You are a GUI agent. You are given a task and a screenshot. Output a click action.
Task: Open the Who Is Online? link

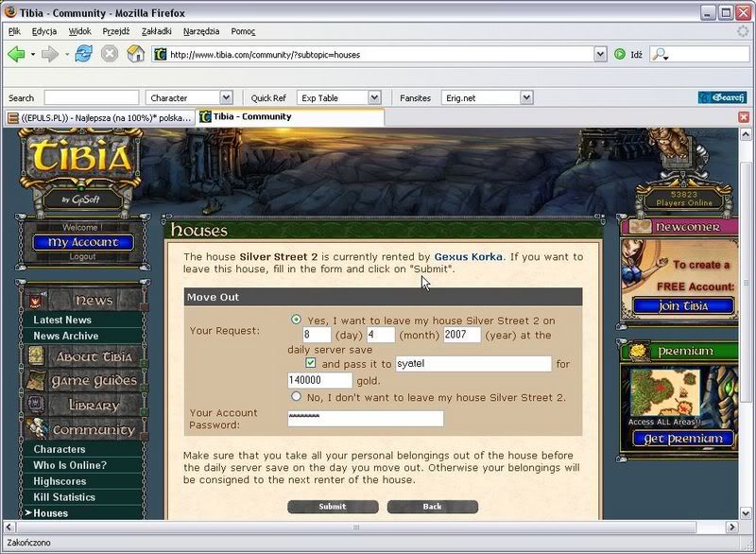point(70,465)
